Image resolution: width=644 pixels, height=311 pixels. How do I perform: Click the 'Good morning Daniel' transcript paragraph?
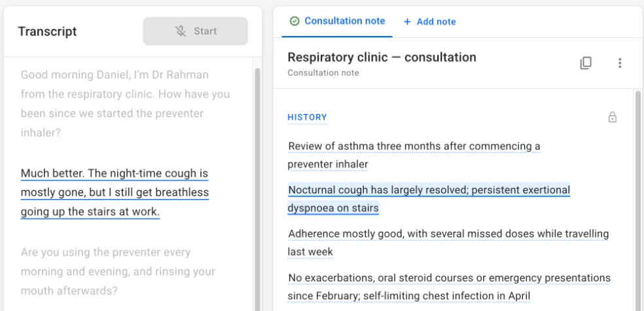[x=125, y=104]
